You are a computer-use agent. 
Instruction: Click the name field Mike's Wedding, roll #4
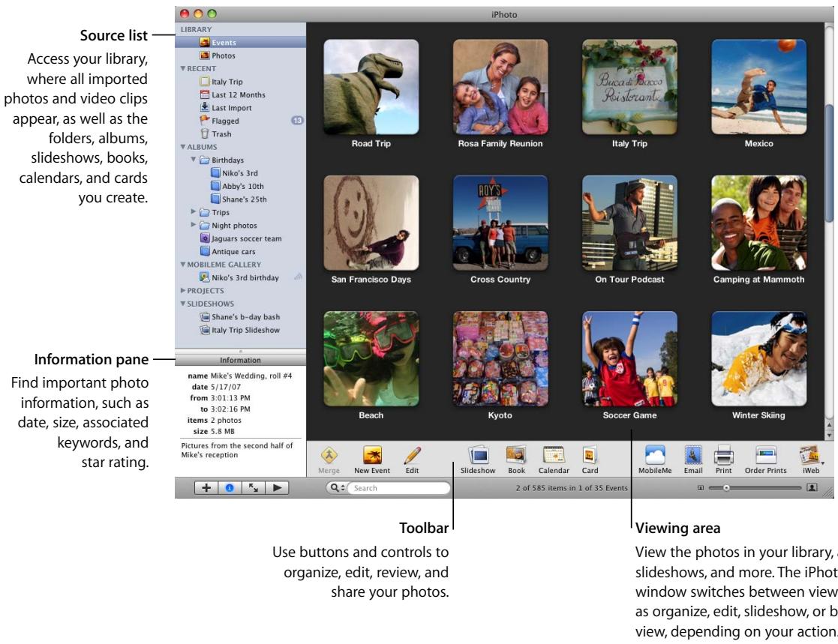tap(251, 376)
